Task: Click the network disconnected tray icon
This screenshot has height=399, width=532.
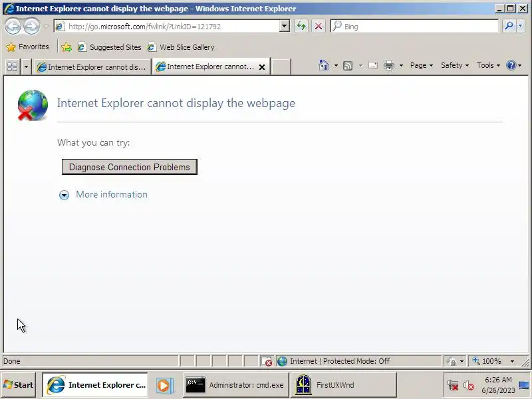Action: [453, 386]
